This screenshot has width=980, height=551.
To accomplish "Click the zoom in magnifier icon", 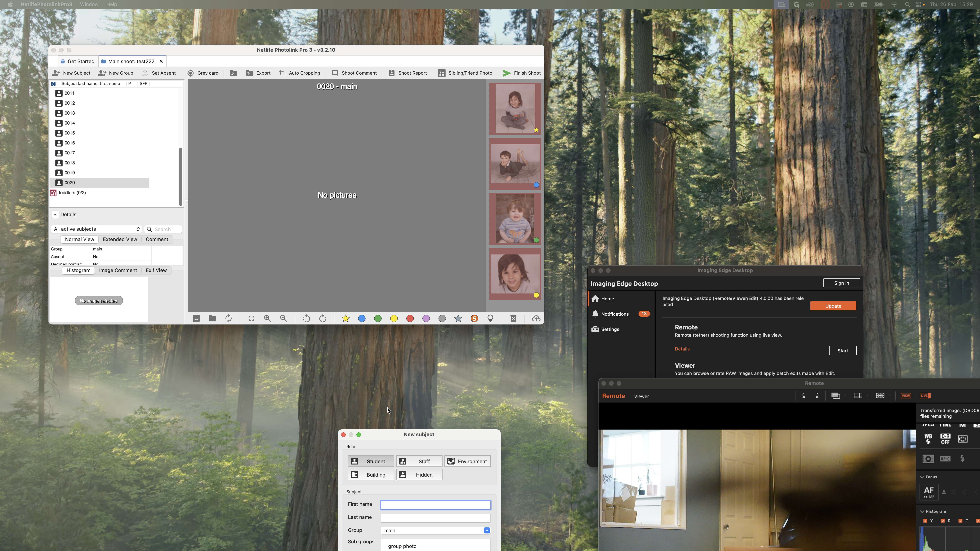I will [x=267, y=319].
